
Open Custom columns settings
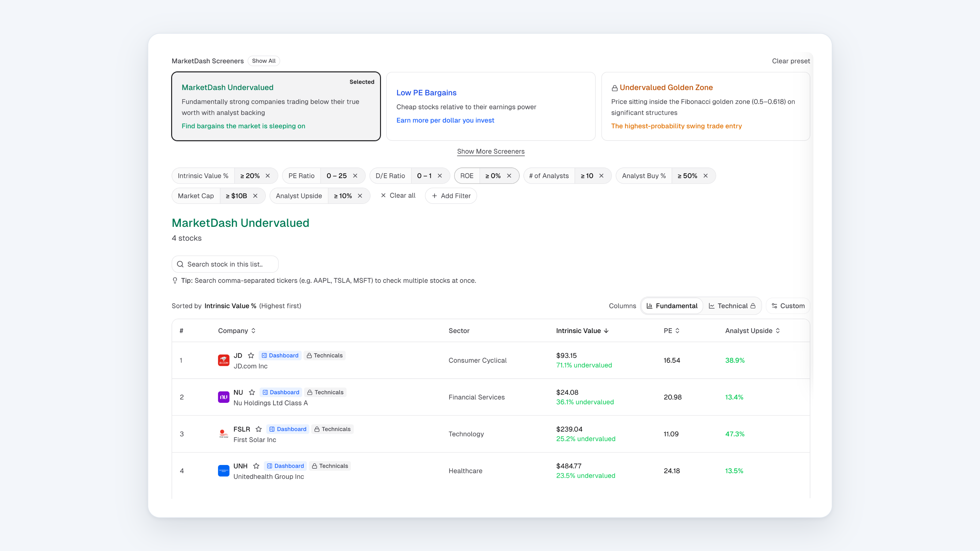tap(788, 306)
